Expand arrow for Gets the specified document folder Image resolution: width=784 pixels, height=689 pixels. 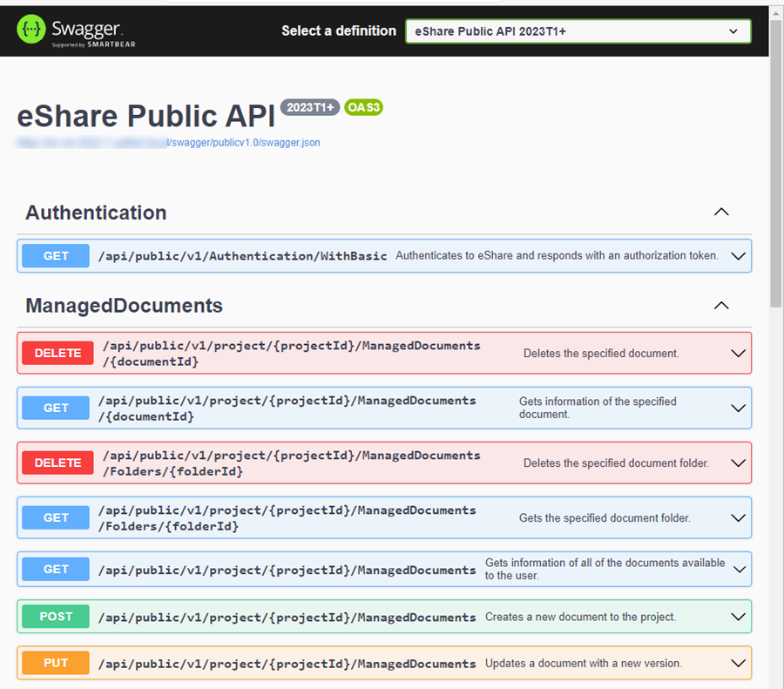pos(738,517)
